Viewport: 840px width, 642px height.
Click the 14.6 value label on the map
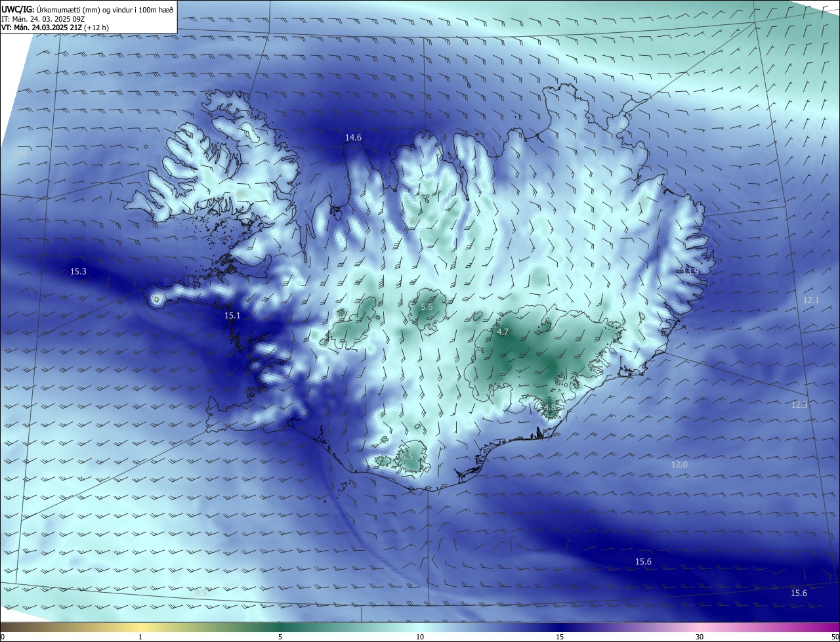pyautogui.click(x=353, y=138)
